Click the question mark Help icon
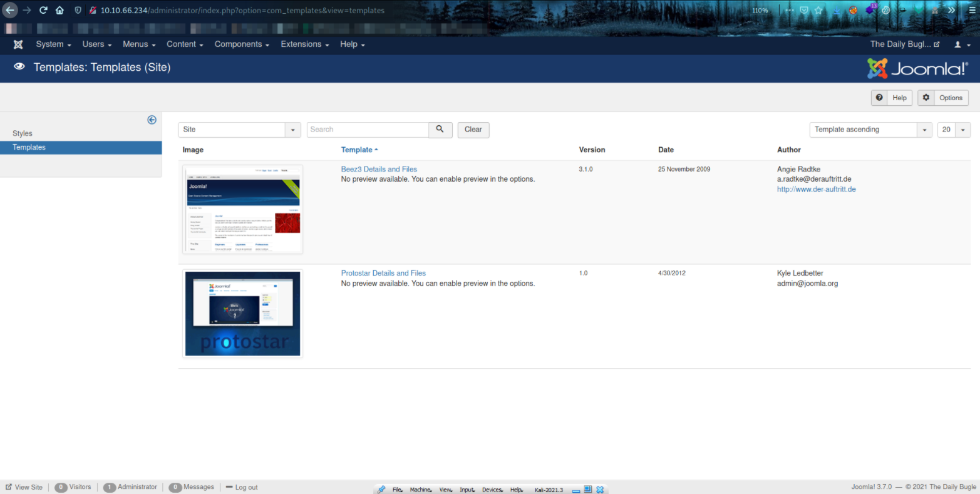 [x=879, y=98]
